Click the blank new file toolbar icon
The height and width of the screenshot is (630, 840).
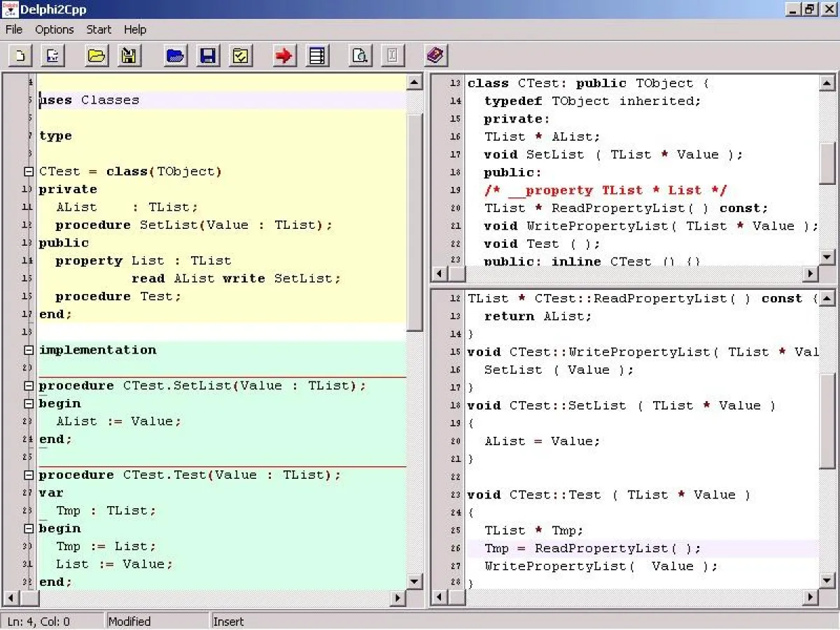click(20, 55)
